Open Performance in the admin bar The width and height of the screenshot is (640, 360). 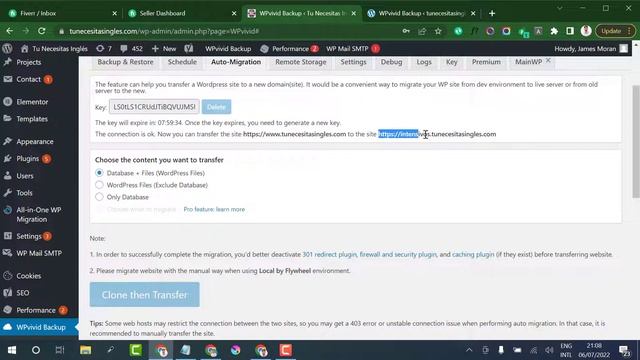289,49
